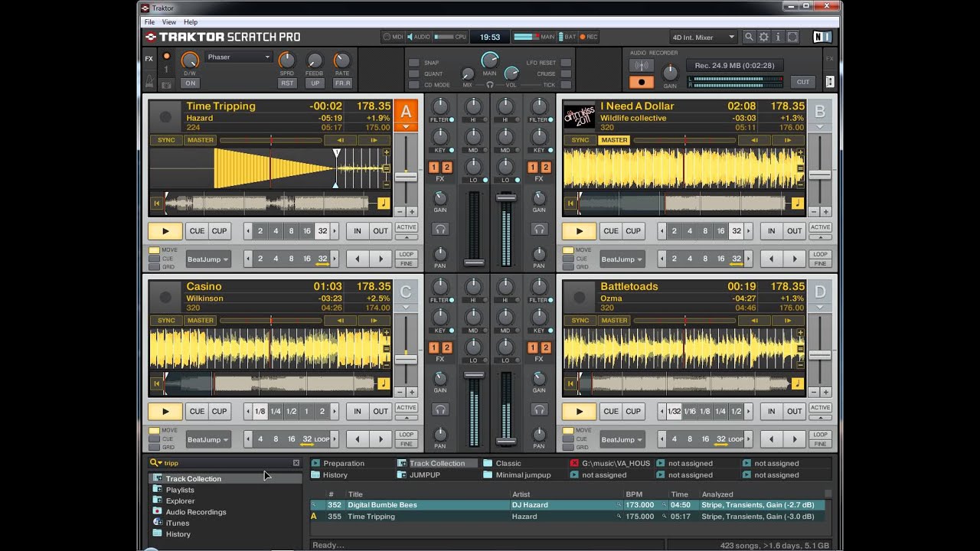980x551 pixels.
Task: Open the File menu
Action: pos(150,22)
